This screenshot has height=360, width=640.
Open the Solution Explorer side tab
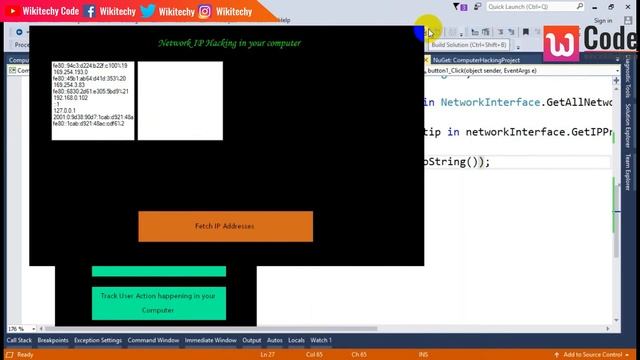click(x=628, y=126)
